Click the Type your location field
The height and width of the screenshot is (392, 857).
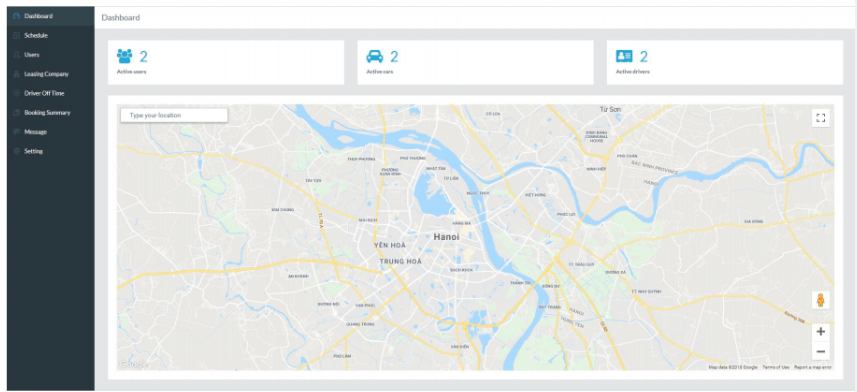pyautogui.click(x=174, y=115)
